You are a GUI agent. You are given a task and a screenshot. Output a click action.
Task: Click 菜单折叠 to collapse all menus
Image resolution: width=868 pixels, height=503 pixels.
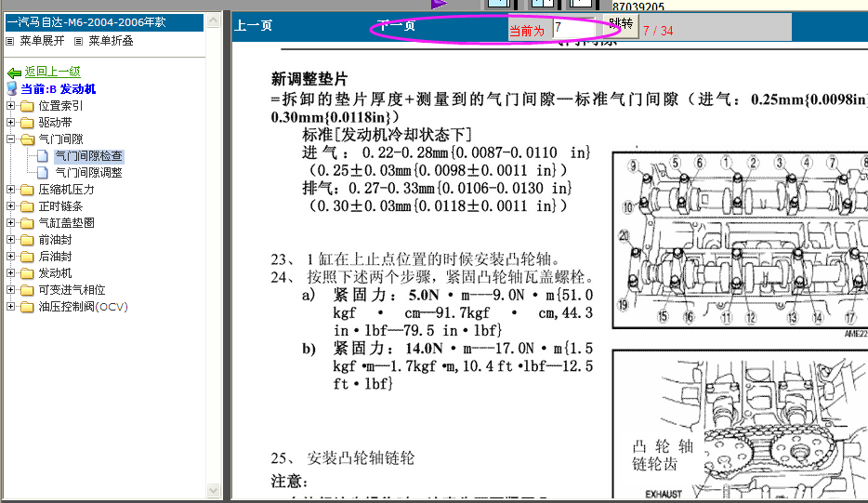point(111,41)
